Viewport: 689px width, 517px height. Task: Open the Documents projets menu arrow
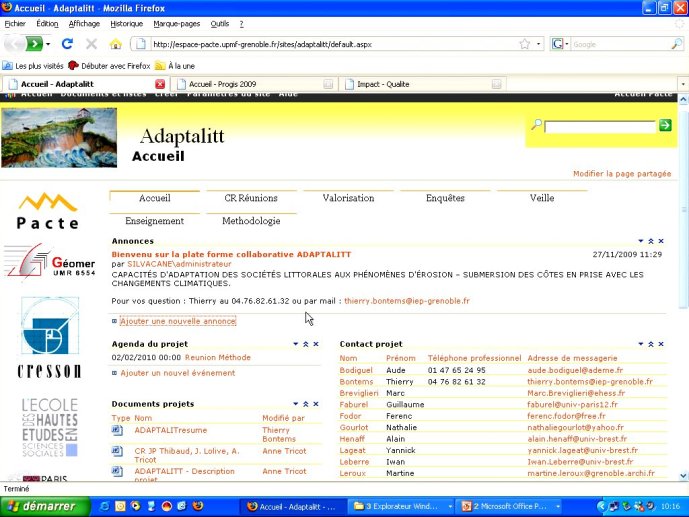(296, 404)
